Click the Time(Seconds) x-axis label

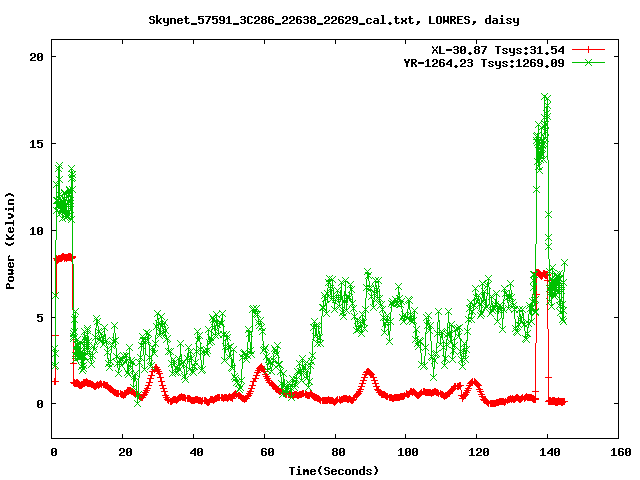tap(334, 471)
